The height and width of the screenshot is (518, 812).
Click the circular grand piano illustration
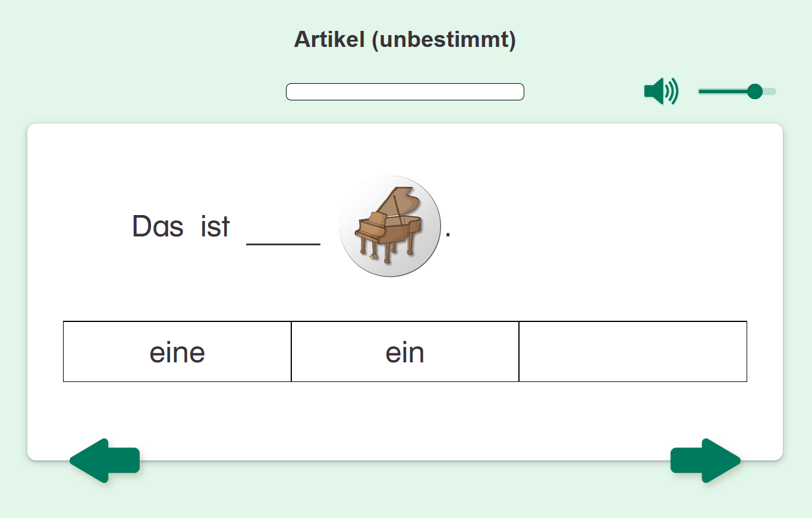[389, 226]
